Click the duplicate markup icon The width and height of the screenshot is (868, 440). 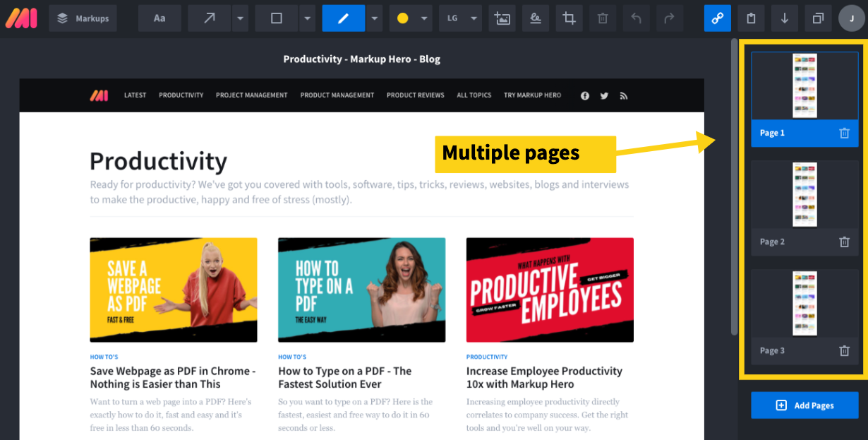[818, 18]
